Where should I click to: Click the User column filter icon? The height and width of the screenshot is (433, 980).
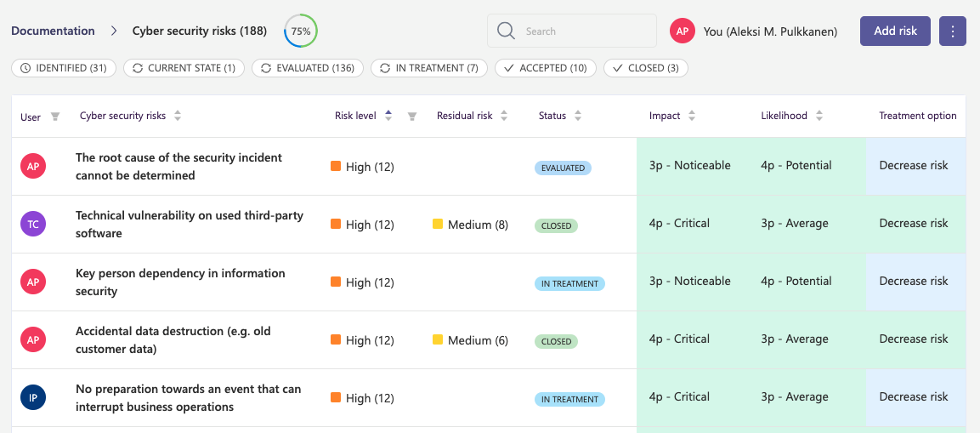tap(55, 117)
